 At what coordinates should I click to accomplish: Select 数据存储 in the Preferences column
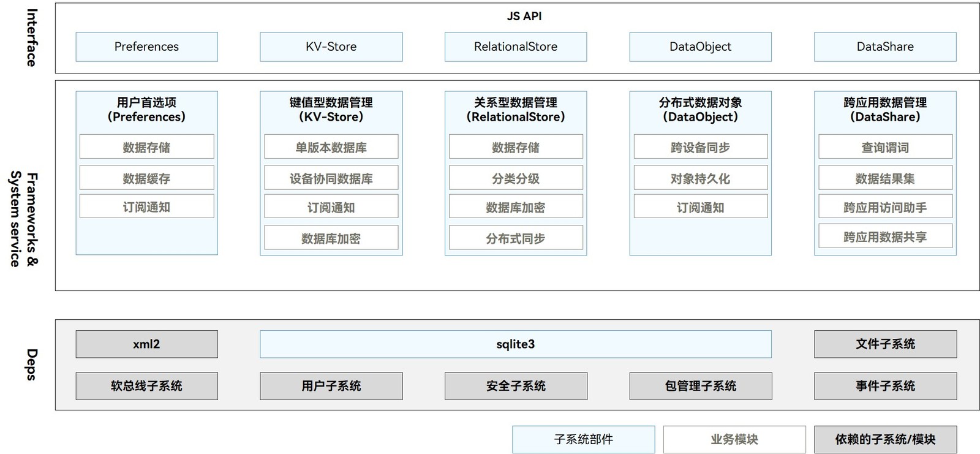[146, 147]
